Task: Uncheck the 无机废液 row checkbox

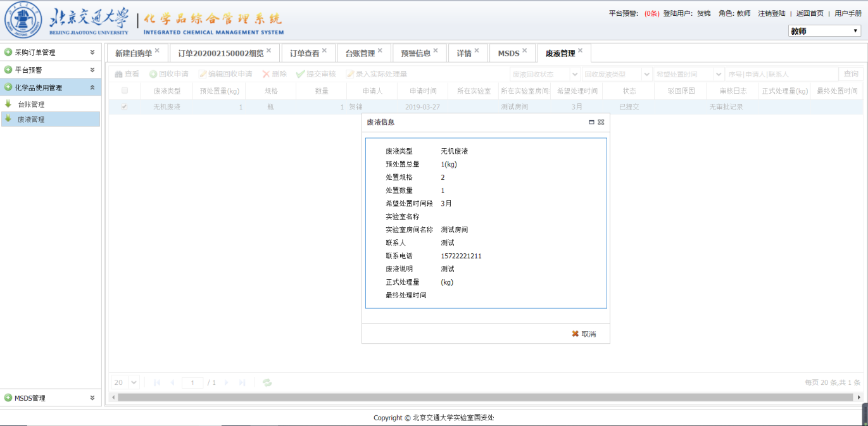Action: [x=124, y=107]
